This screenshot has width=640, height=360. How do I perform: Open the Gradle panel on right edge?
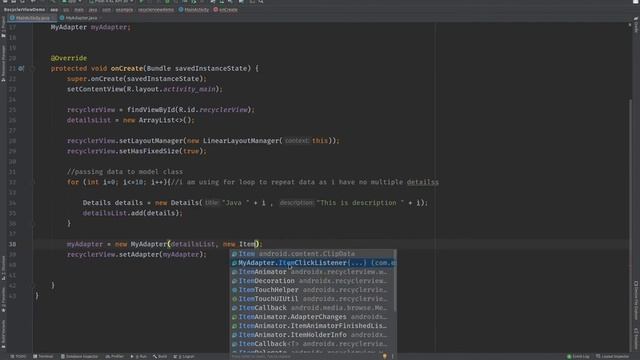636,24
